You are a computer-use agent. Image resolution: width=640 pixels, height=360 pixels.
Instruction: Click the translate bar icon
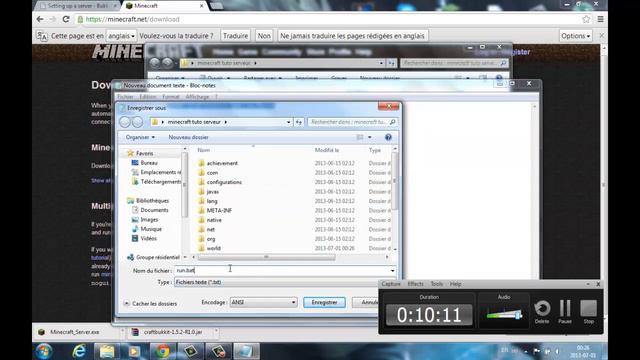tap(42, 36)
